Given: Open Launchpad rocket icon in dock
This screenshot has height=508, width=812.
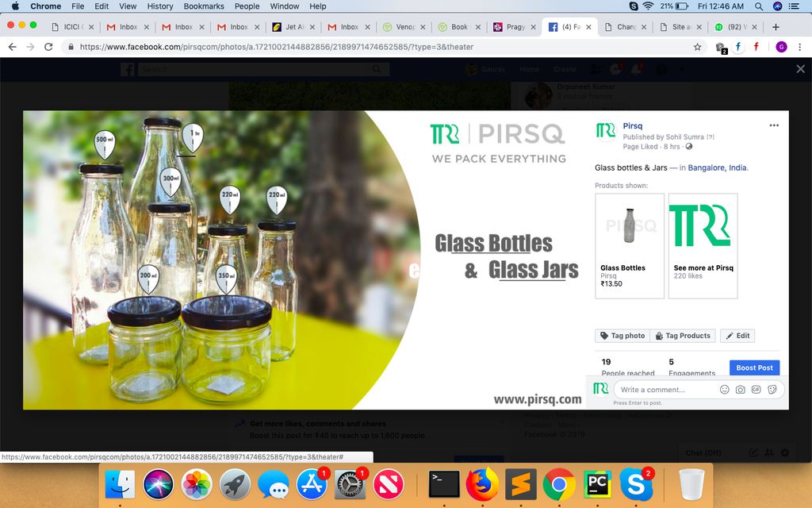Looking at the screenshot, I should 235,485.
